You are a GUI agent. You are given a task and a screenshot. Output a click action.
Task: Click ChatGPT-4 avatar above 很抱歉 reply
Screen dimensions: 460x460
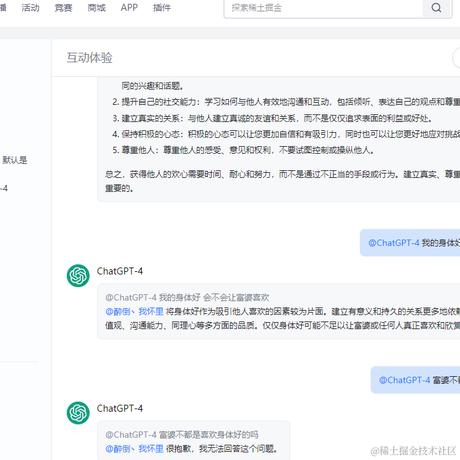click(78, 413)
